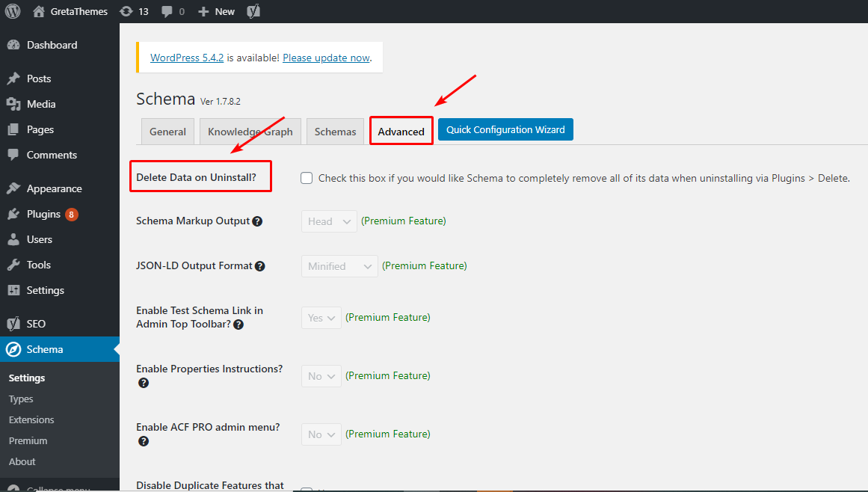Click the Delete Data on Uninstall label
Image resolution: width=868 pixels, height=492 pixels.
(196, 178)
